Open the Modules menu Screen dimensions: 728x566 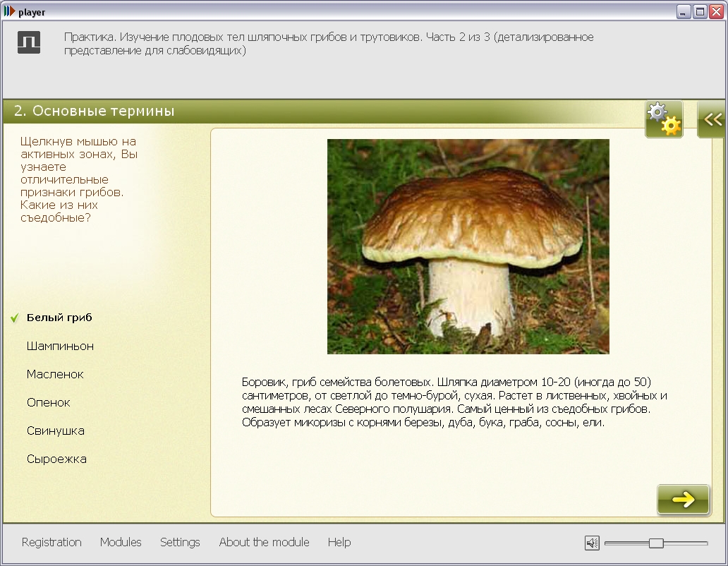[121, 542]
